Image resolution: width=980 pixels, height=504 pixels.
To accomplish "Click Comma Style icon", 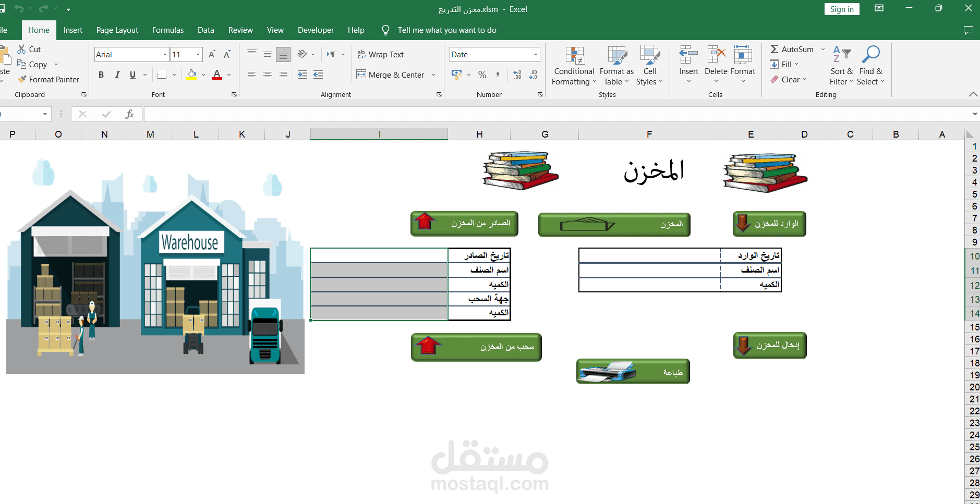I will [x=498, y=75].
